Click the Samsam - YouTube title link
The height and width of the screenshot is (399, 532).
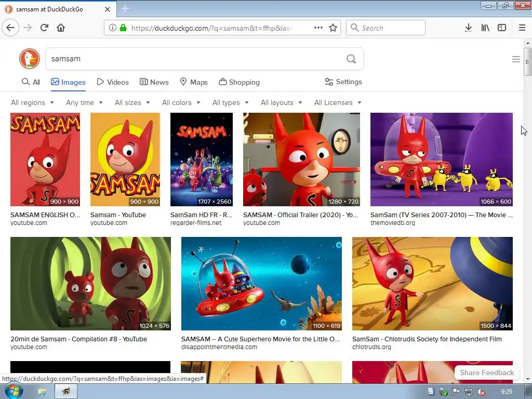point(118,215)
